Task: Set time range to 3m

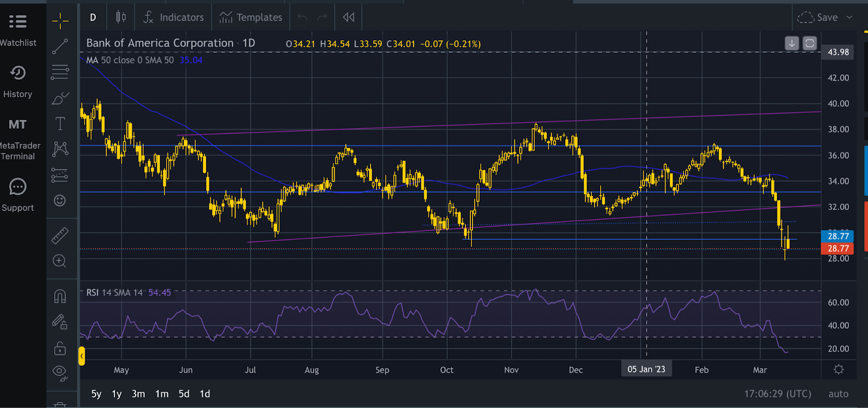Action: click(138, 394)
